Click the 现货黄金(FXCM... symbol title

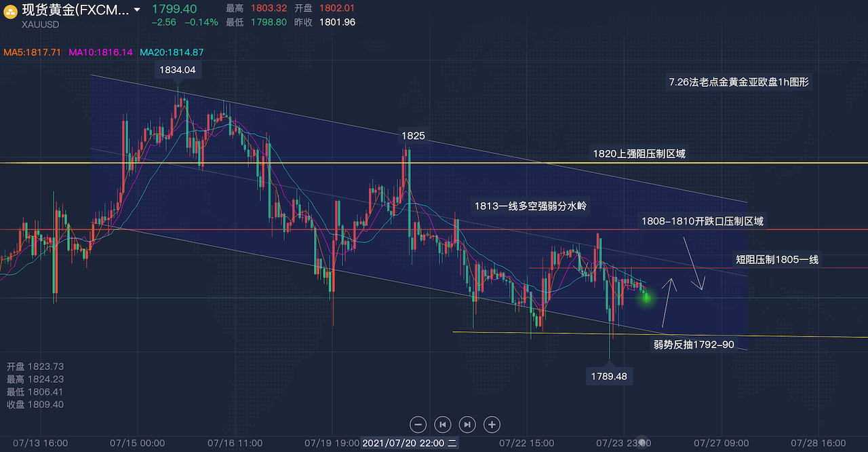pyautogui.click(x=75, y=10)
